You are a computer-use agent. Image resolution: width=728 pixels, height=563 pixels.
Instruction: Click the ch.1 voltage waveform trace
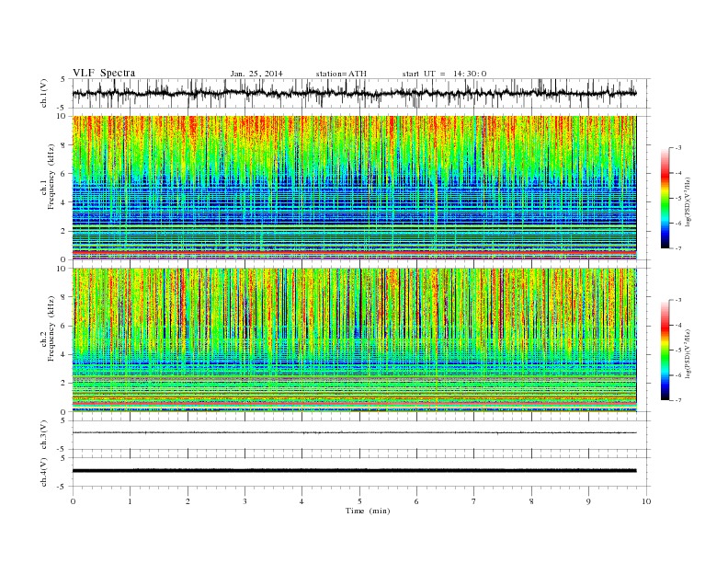click(354, 93)
